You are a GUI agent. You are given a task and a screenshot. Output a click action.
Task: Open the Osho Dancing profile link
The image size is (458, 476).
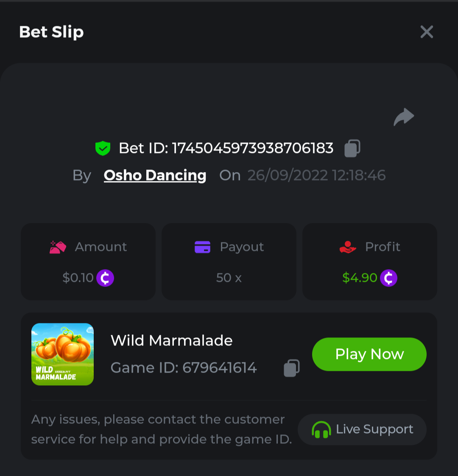click(155, 175)
